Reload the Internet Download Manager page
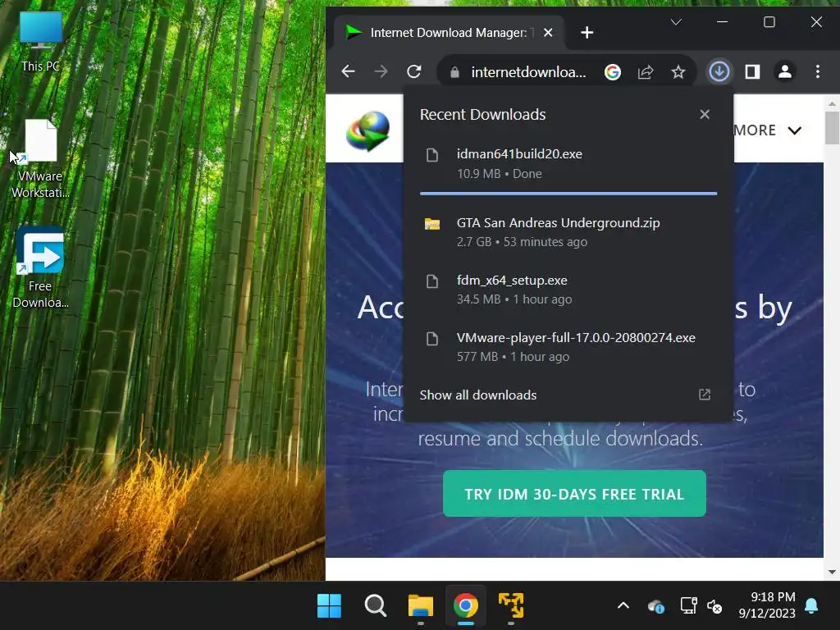This screenshot has height=630, width=840. pyautogui.click(x=413, y=71)
